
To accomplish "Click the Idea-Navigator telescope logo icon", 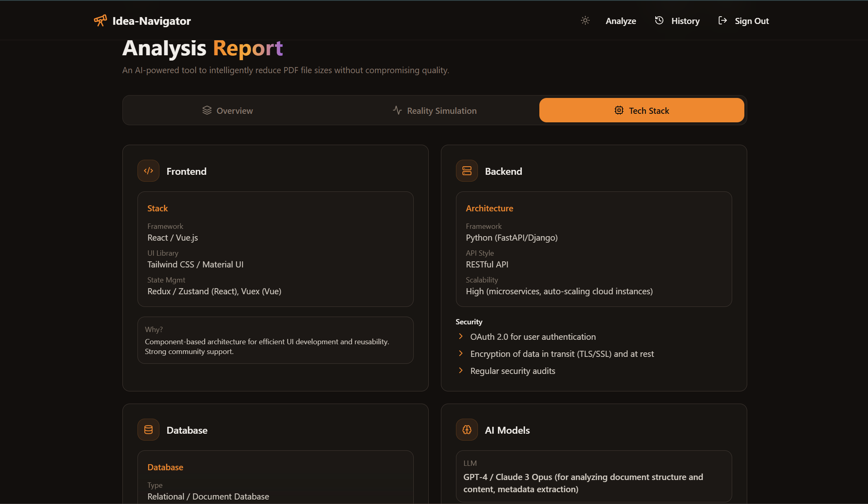I will (100, 20).
